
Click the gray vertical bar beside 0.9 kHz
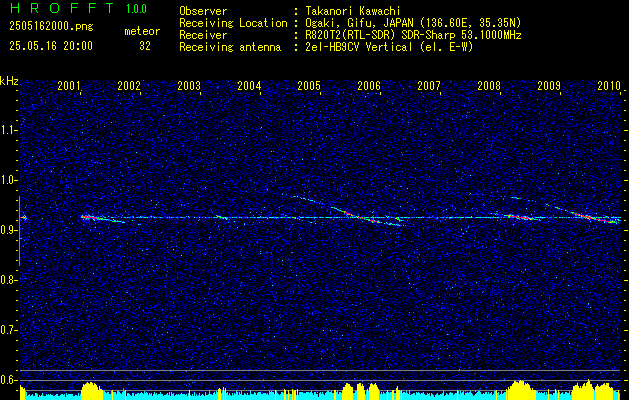(x=19, y=231)
